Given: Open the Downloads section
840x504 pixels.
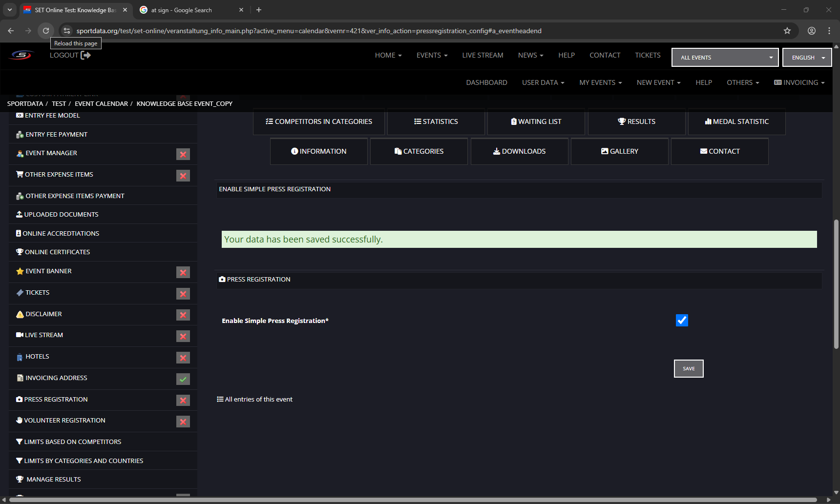Looking at the screenshot, I should point(519,151).
